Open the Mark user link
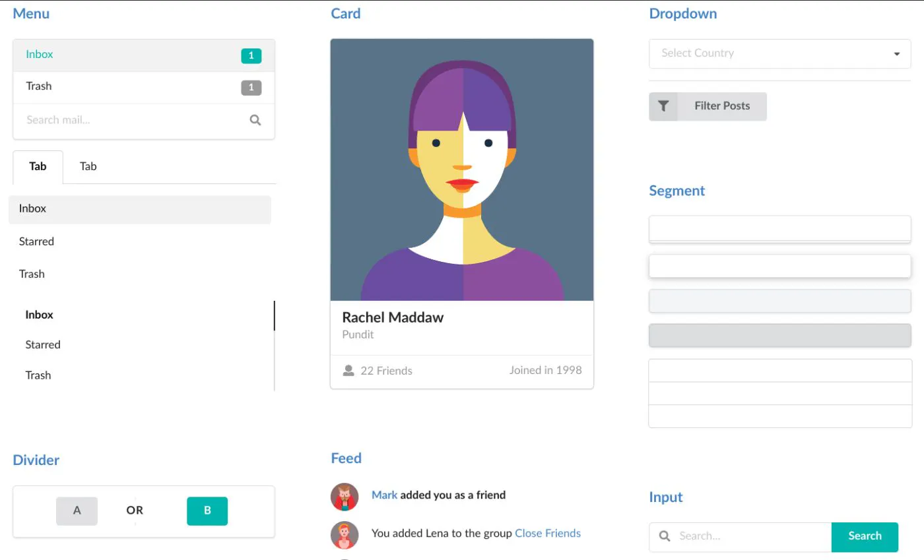924x560 pixels. point(384,495)
